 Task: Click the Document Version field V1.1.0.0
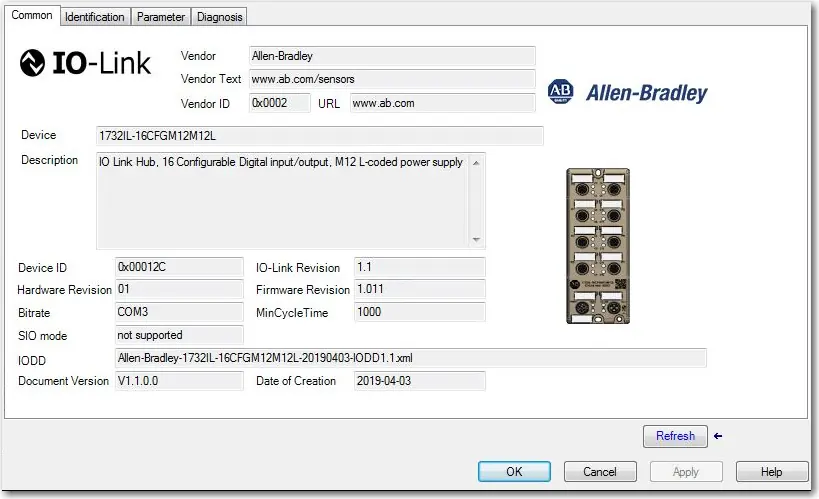pos(179,381)
